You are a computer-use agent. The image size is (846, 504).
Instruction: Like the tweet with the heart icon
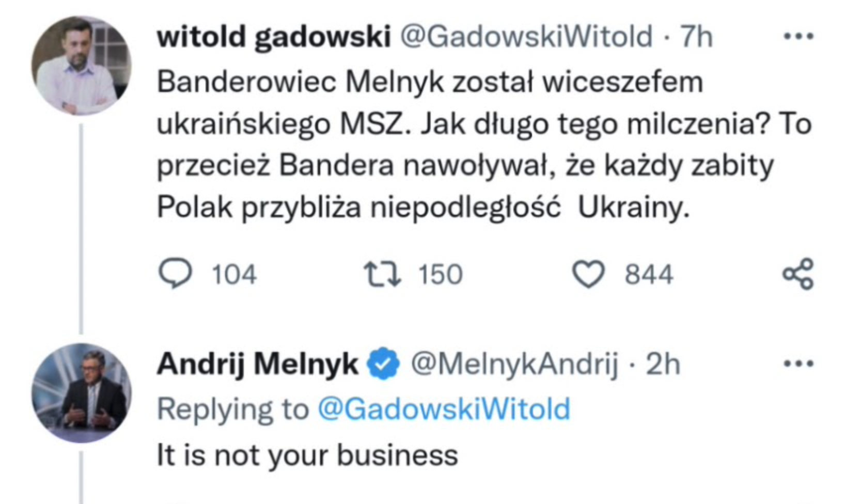589,274
